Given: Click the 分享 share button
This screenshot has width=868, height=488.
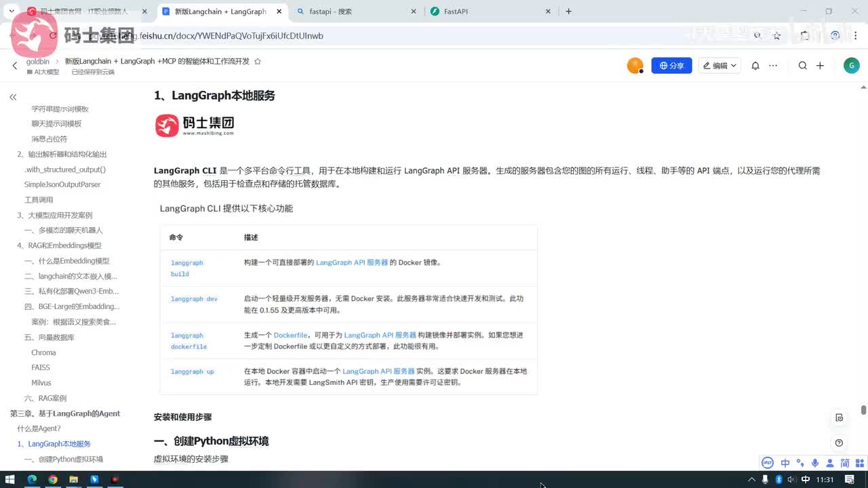Looking at the screenshot, I should 671,66.
